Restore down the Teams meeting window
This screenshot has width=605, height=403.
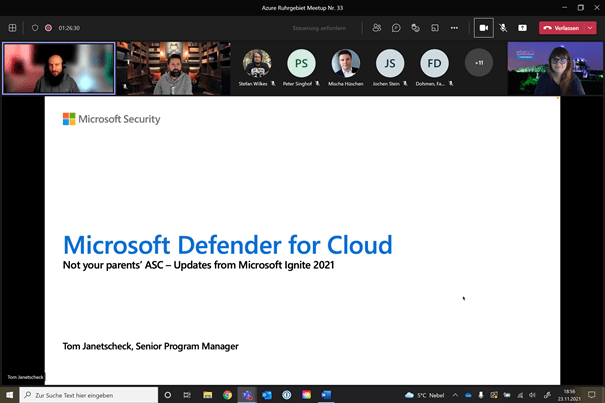click(581, 8)
